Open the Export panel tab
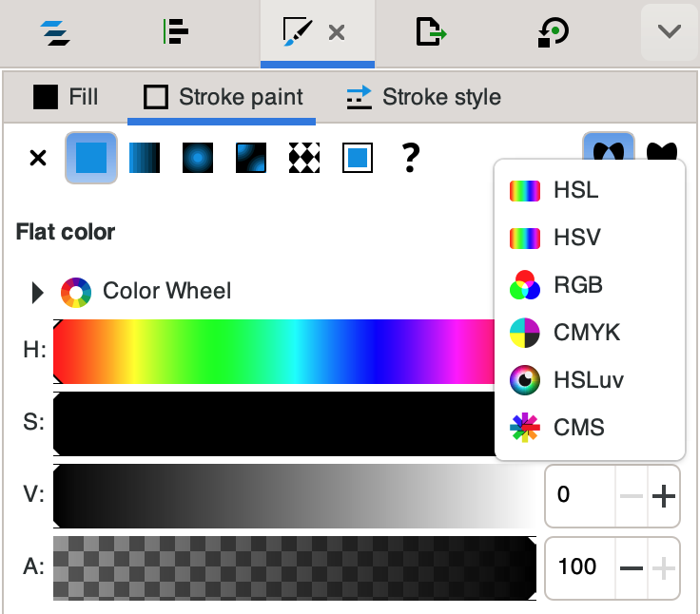Screen dimensions: 700x614 click(431, 32)
